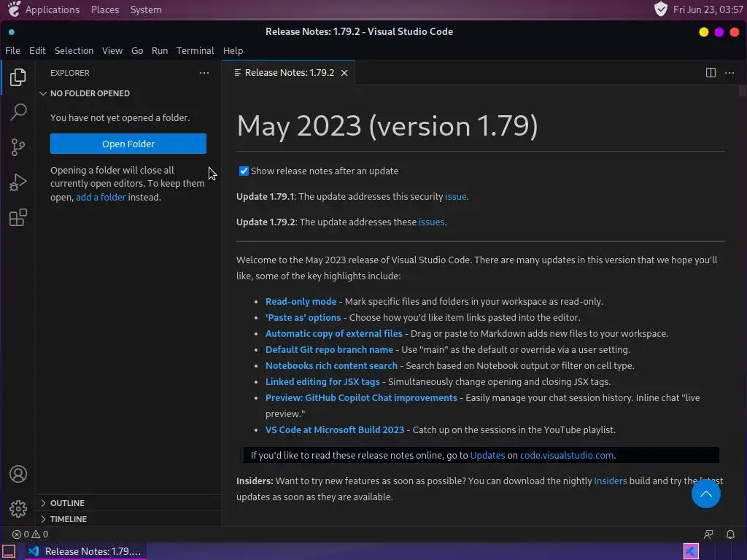This screenshot has height=560, width=747.
Task: Open the Go menu
Action: point(137,50)
